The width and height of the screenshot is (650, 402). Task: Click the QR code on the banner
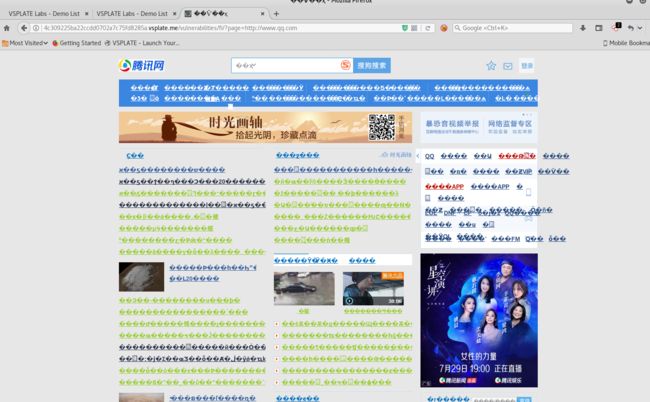382,127
